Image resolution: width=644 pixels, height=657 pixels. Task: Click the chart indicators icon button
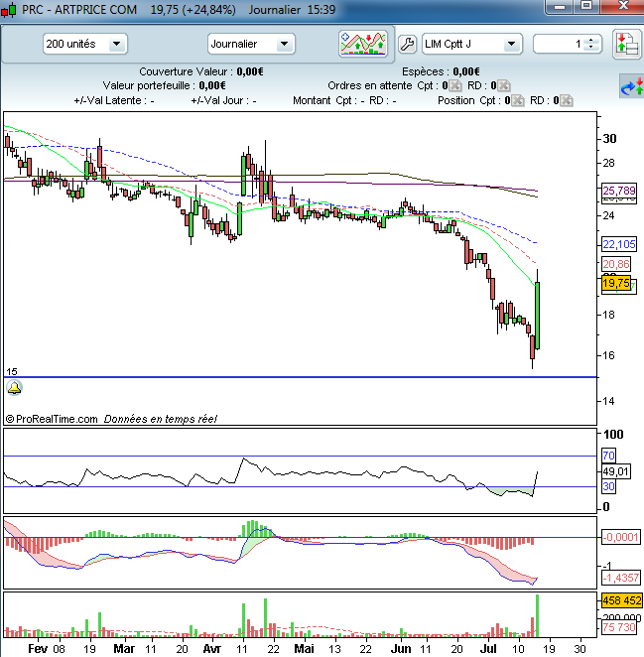click(363, 44)
